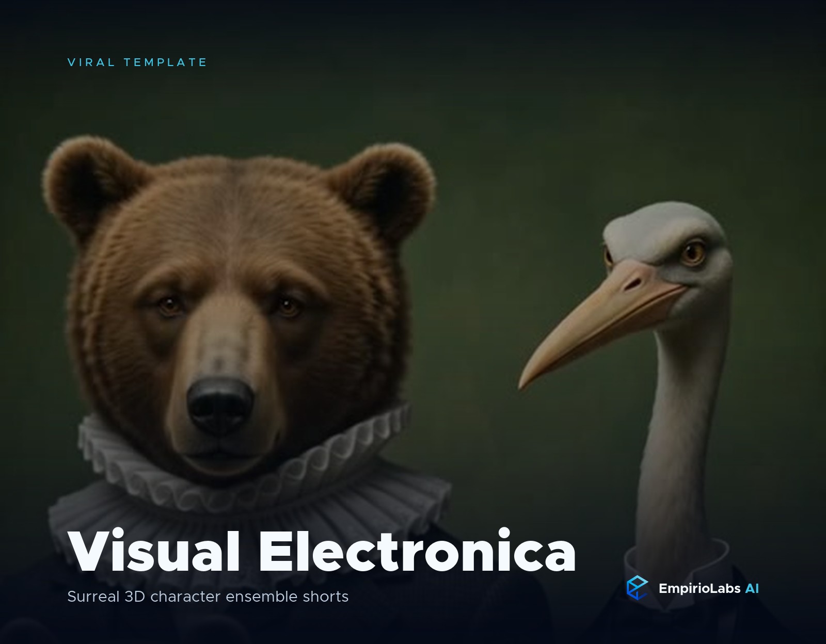Click 'Surreal 3D character ensemble shorts' subtitle
Image resolution: width=826 pixels, height=644 pixels.
[208, 597]
